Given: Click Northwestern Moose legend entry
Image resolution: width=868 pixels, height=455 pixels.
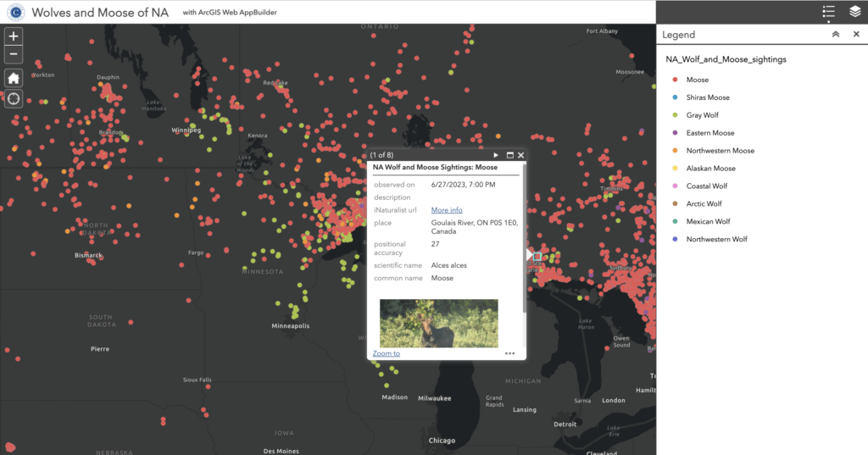Looking at the screenshot, I should pos(721,151).
